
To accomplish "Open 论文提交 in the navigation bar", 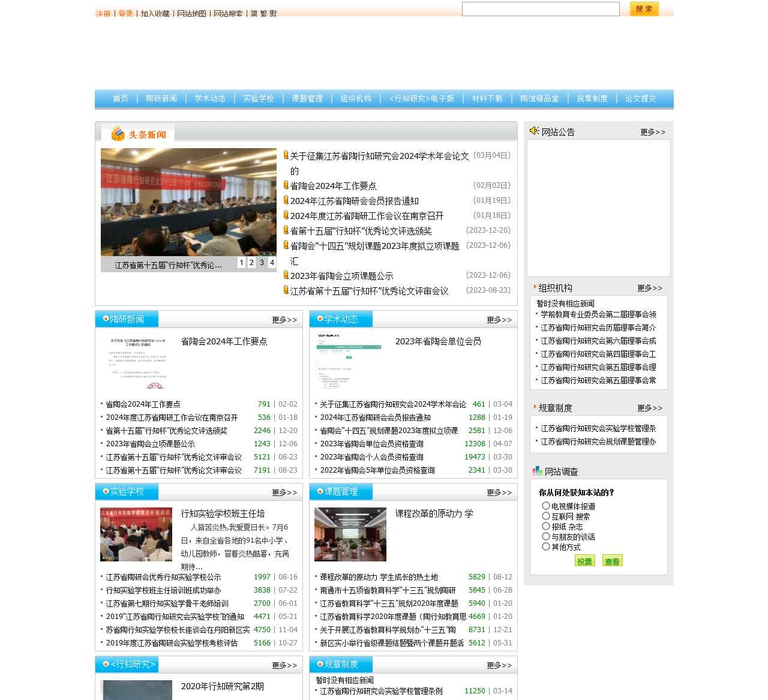I will click(x=641, y=98).
